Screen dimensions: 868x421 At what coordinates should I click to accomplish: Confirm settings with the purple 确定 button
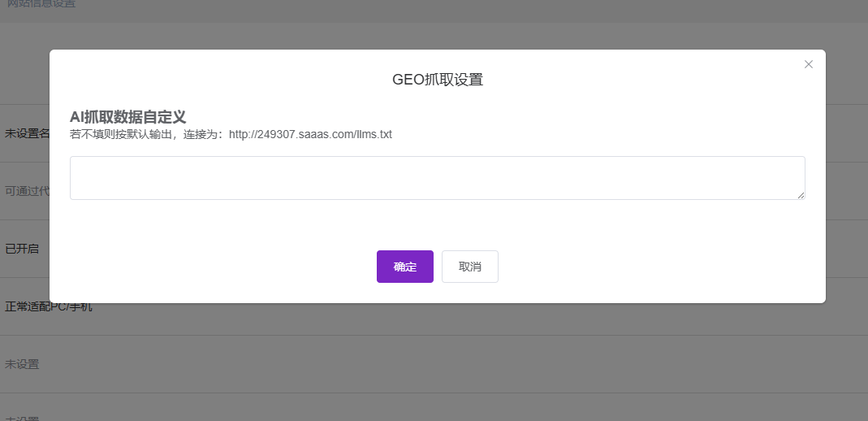click(404, 267)
